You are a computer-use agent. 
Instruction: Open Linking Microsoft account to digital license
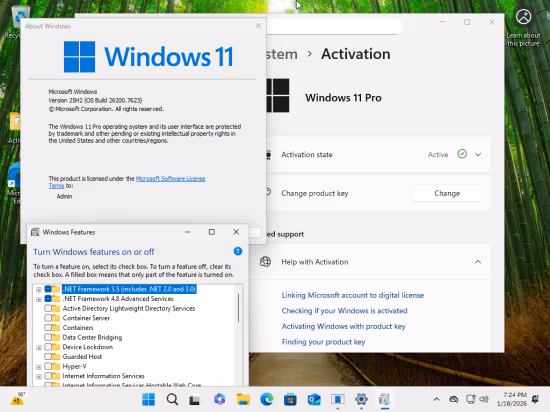(353, 295)
